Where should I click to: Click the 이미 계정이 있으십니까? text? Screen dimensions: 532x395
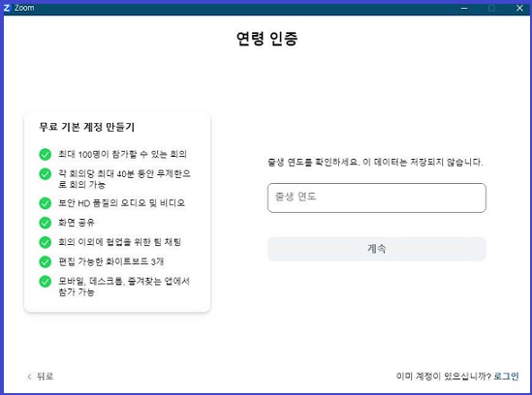coord(444,376)
